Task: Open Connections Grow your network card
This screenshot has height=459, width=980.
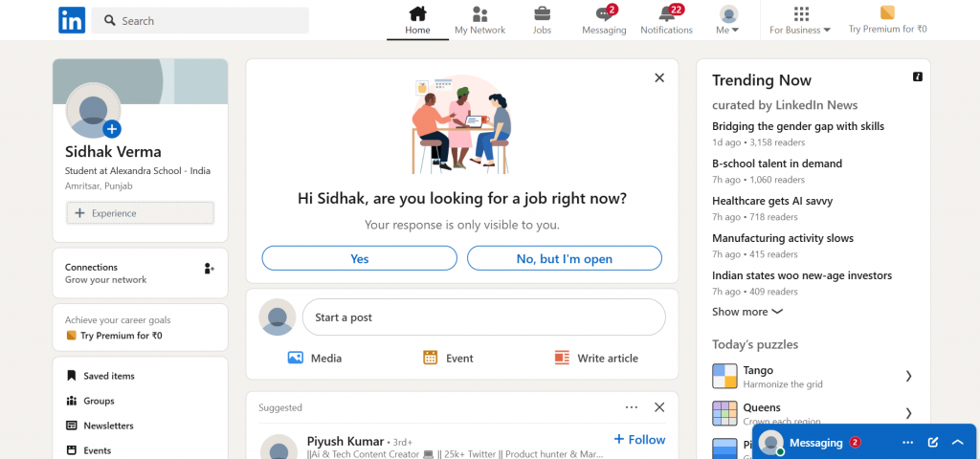Action: (x=140, y=273)
